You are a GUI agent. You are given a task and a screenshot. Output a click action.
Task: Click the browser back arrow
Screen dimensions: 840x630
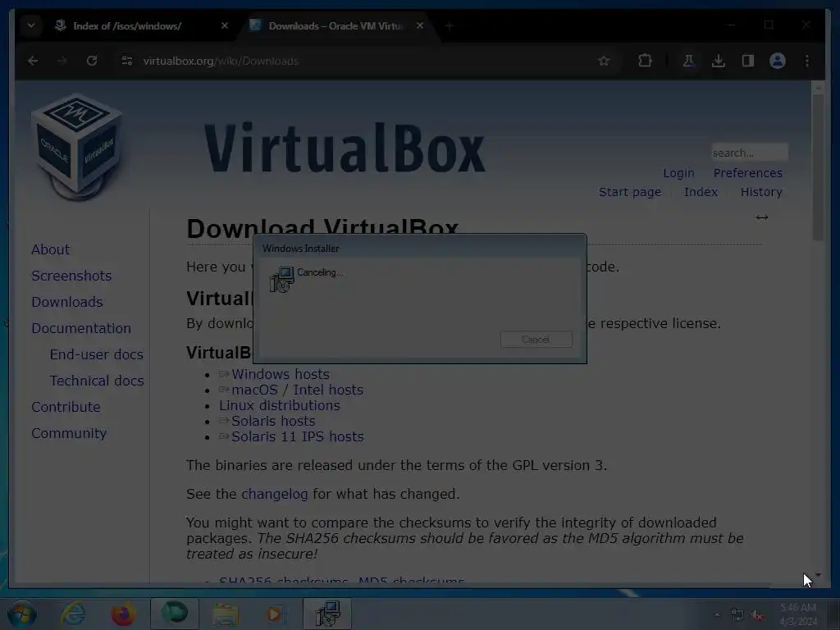click(33, 61)
